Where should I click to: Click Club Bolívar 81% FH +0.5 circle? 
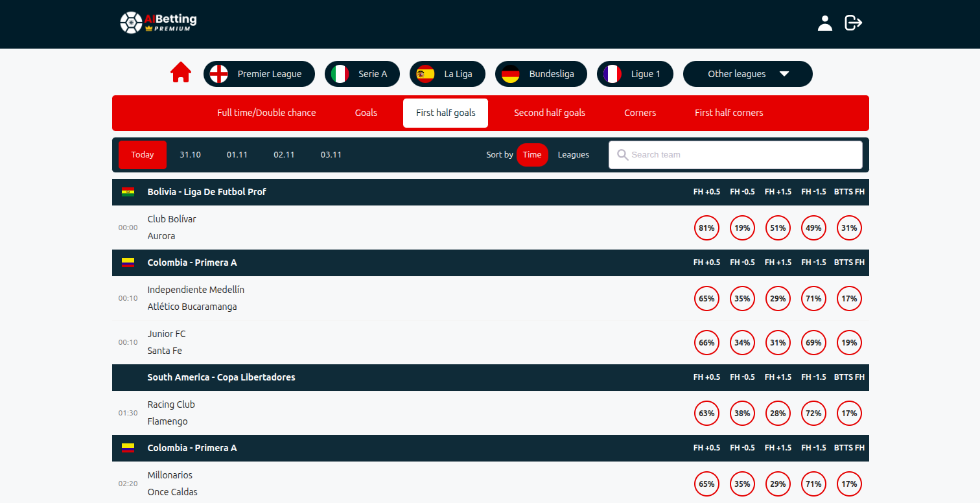point(706,228)
